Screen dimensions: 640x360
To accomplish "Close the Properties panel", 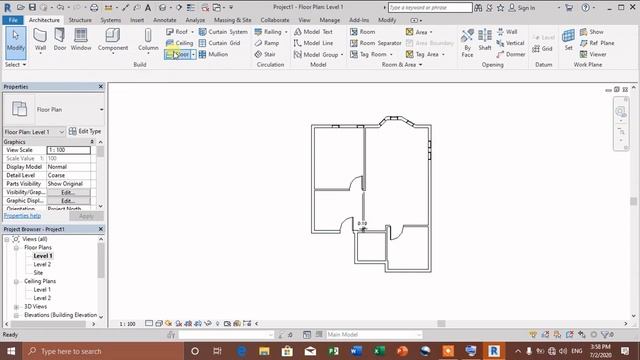I will (101, 87).
